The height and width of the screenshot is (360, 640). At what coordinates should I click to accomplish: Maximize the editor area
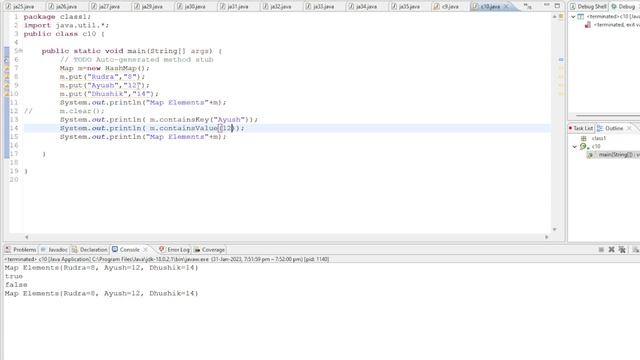click(557, 5)
